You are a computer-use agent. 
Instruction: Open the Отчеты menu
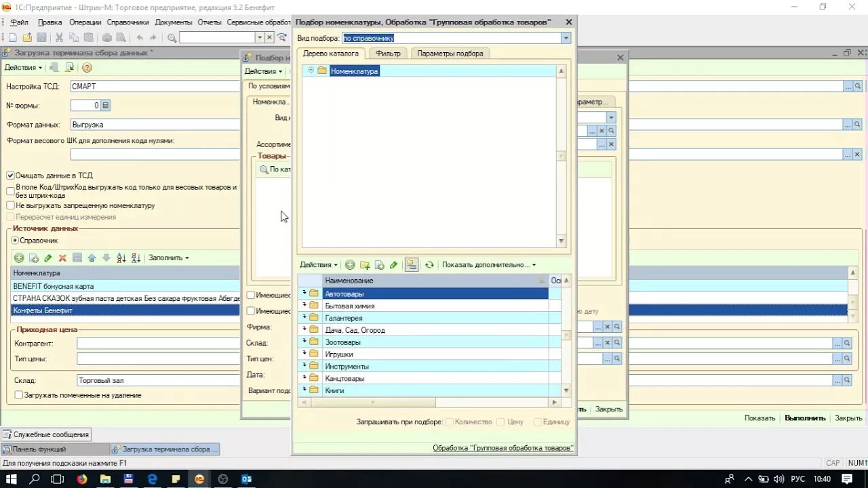(x=210, y=22)
